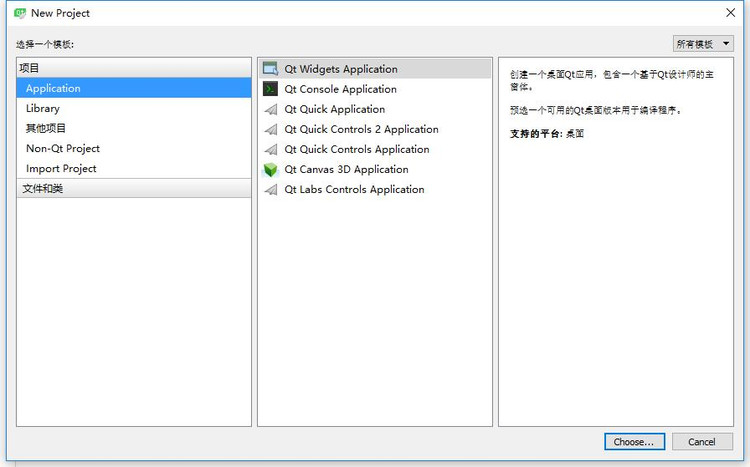Select Qt Labs Controls Application label
This screenshot has height=467, width=750.
coord(354,189)
